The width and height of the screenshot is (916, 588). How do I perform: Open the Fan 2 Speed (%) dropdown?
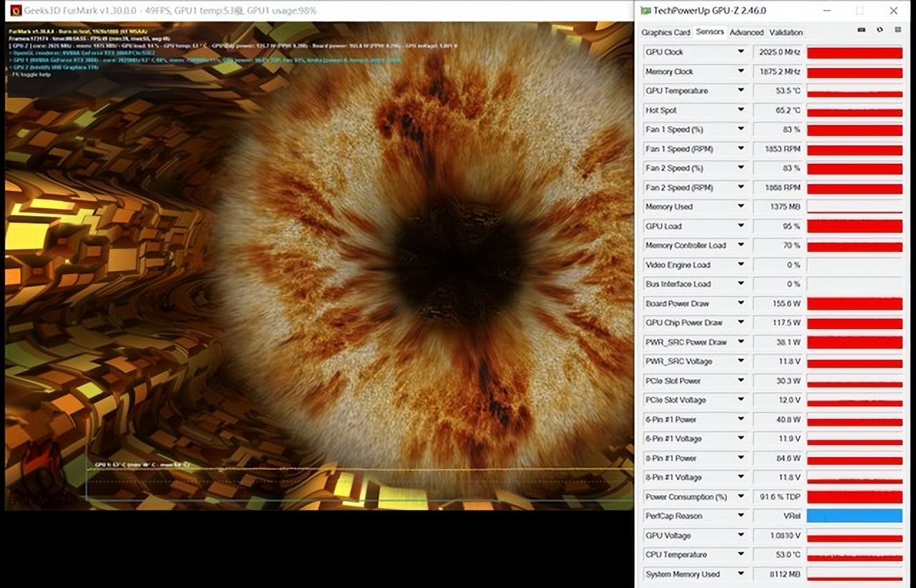coord(741,168)
